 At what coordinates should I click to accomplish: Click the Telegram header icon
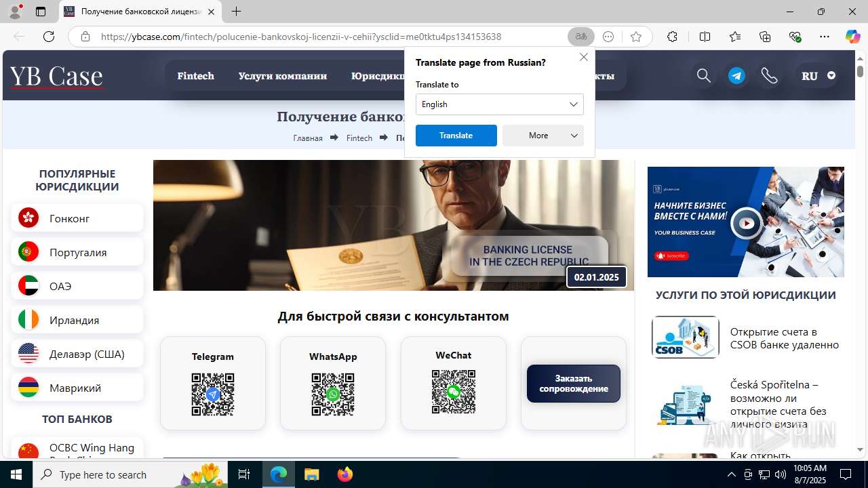[x=736, y=76]
